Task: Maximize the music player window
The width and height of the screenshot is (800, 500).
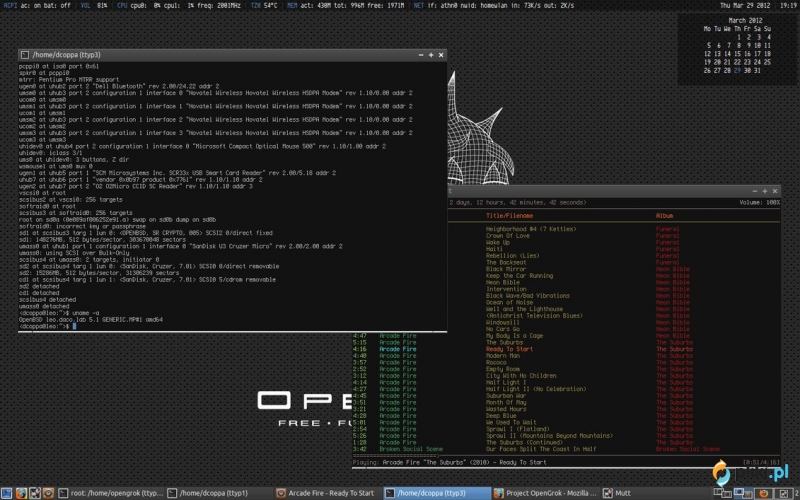Action: tap(765, 191)
